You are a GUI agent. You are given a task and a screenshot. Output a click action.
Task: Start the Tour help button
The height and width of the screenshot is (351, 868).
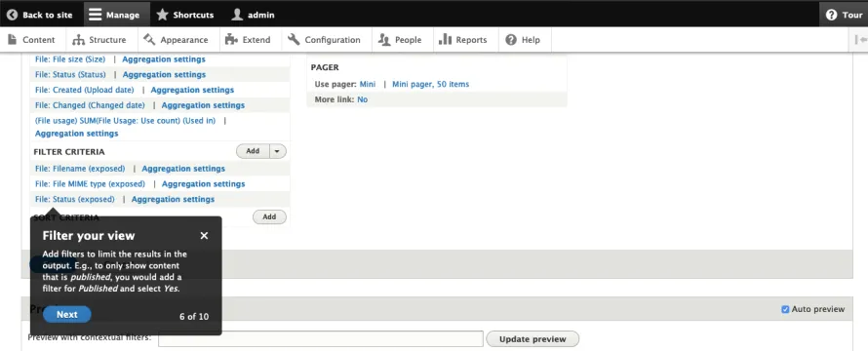point(844,15)
